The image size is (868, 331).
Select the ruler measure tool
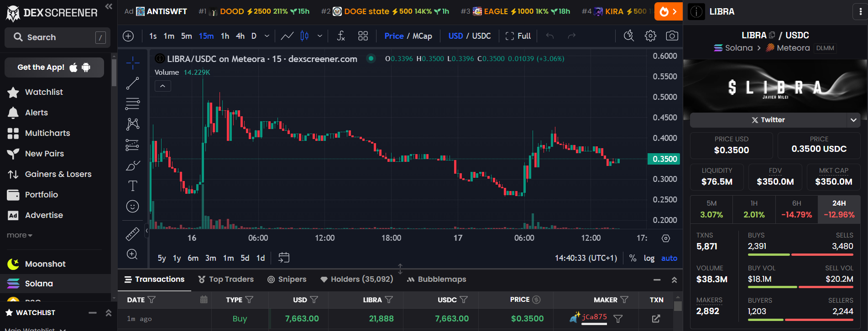click(x=132, y=234)
